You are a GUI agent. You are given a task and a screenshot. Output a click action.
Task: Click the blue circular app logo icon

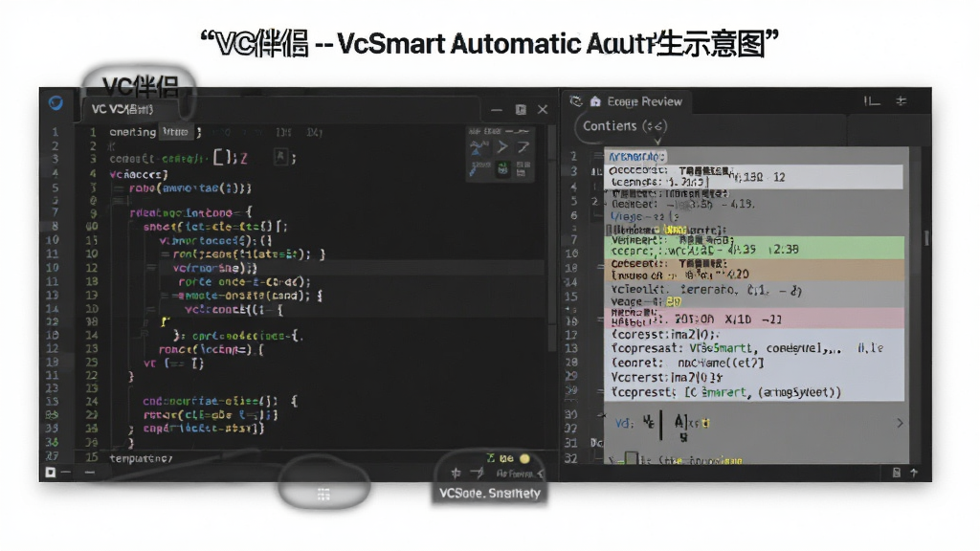pos(56,102)
